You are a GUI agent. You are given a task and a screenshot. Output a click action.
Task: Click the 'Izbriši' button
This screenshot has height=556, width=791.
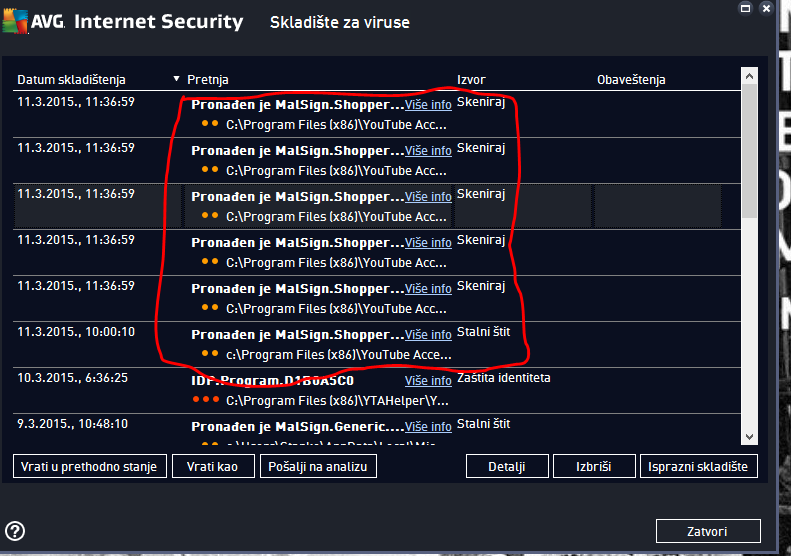(x=594, y=466)
